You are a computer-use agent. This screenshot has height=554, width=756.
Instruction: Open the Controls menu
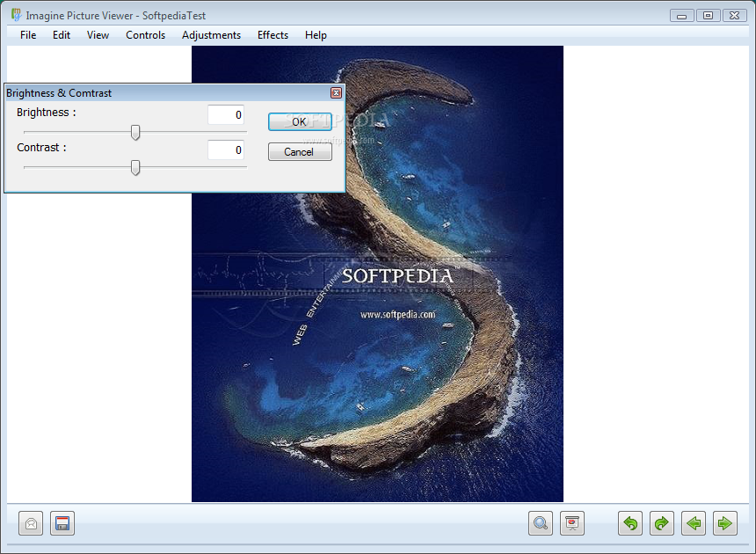(146, 35)
